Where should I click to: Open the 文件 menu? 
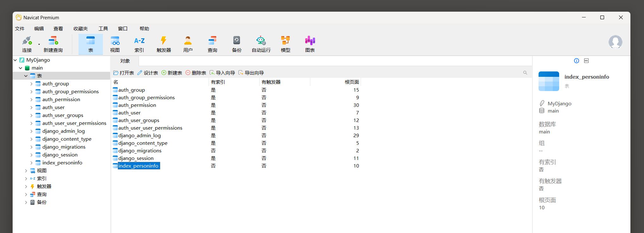point(20,29)
